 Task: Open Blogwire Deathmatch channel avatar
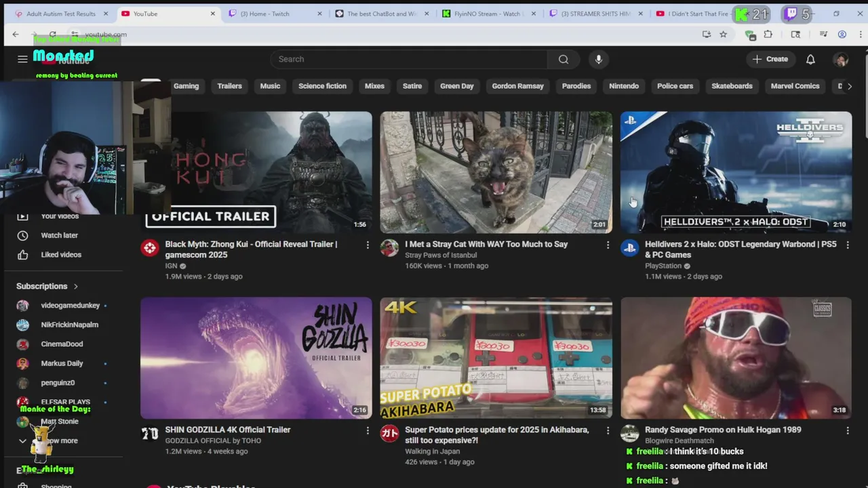[x=629, y=434]
